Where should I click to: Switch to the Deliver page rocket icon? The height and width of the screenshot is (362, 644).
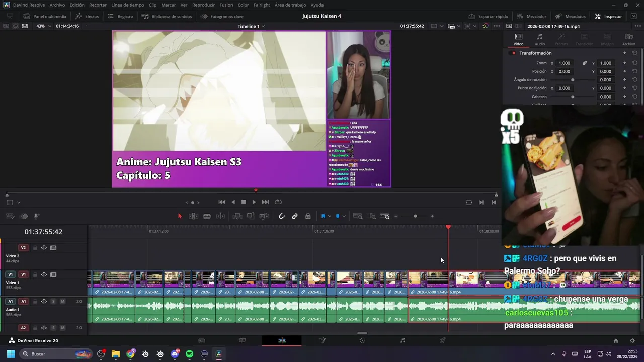pyautogui.click(x=443, y=340)
